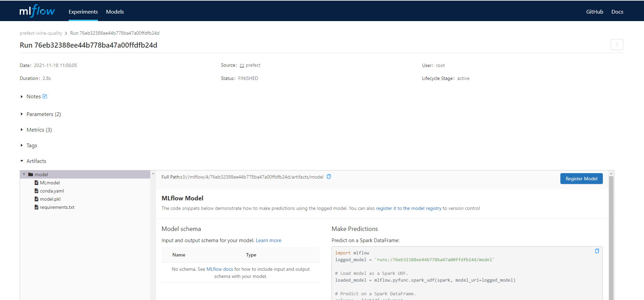Select the model folder row

click(85, 174)
